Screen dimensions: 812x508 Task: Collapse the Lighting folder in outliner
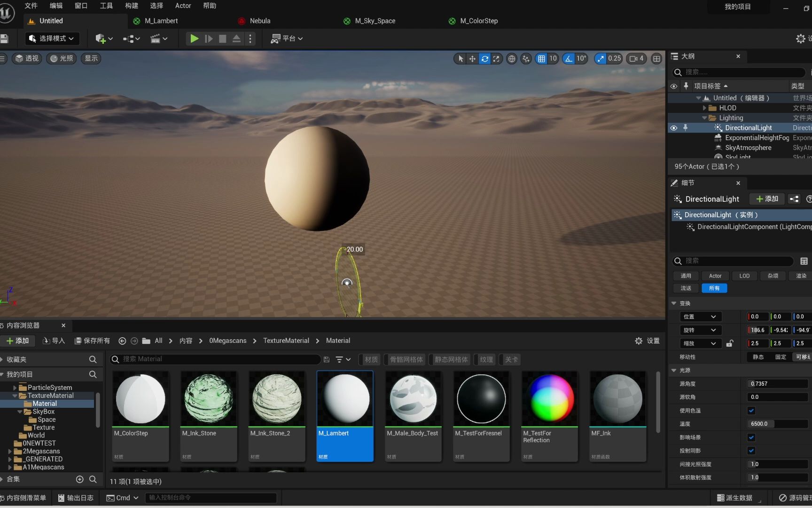704,118
